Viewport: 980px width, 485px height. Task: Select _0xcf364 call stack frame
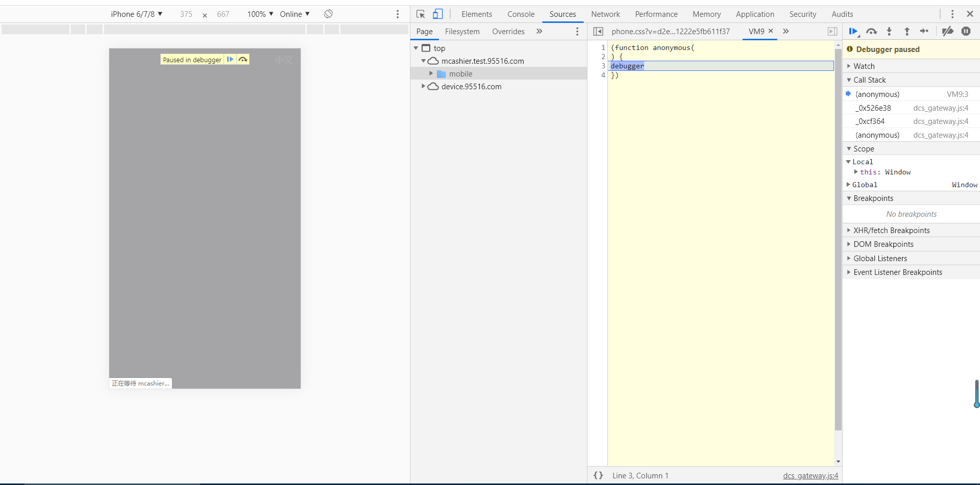pyautogui.click(x=911, y=121)
